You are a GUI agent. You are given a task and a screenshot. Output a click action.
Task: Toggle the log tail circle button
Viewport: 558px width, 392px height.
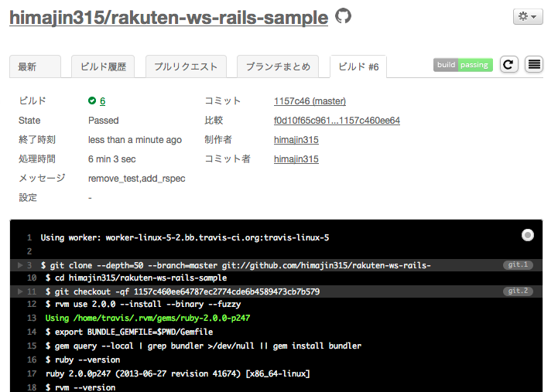point(527,235)
